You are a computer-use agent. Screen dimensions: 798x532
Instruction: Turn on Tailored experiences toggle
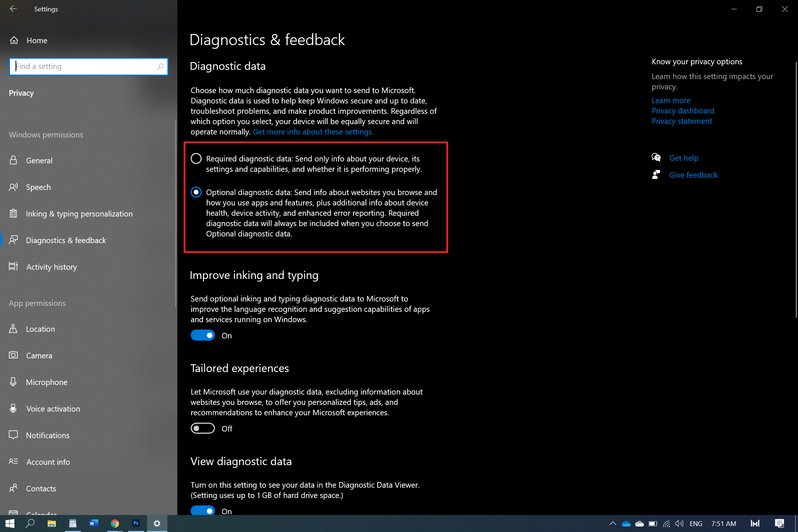pos(203,428)
